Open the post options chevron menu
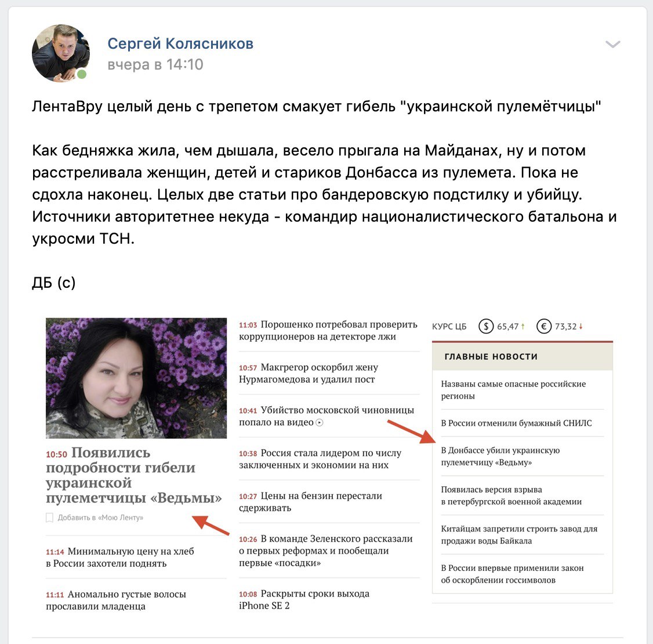The width and height of the screenshot is (653, 644). tap(612, 44)
